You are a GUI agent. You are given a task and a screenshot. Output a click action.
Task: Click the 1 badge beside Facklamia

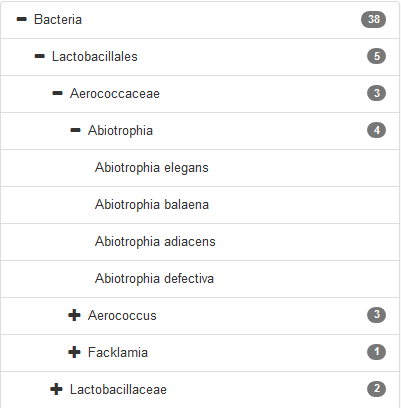coord(377,352)
